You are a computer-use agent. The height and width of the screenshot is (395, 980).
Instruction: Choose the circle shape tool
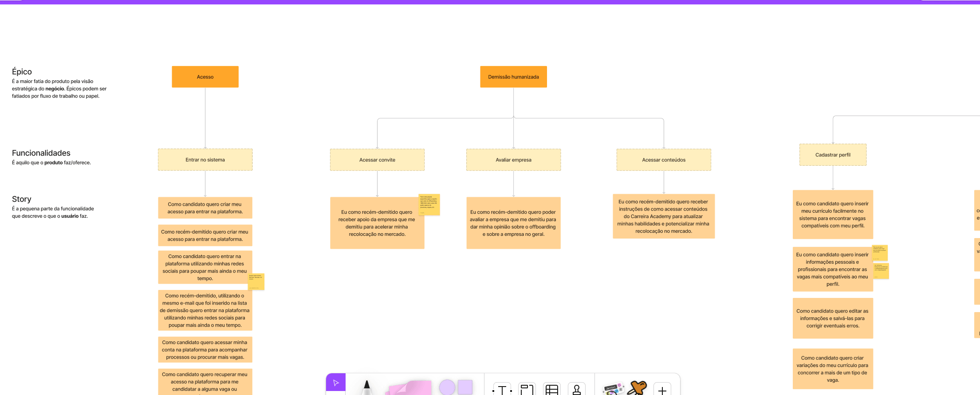[447, 387]
